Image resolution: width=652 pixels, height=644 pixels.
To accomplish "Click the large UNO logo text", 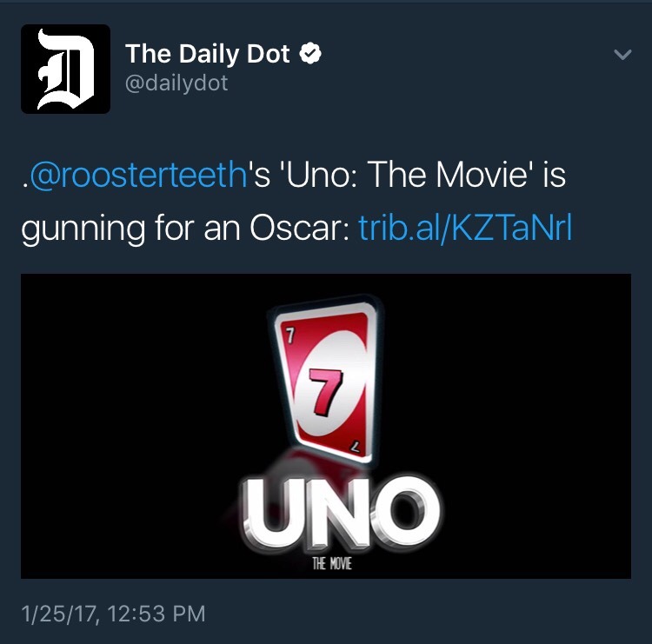I will [340, 515].
